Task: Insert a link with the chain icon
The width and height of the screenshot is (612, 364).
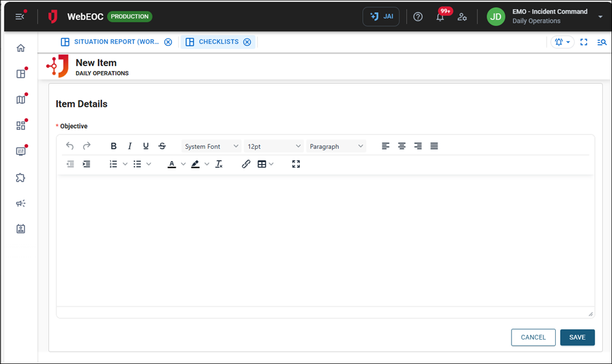Action: [246, 164]
